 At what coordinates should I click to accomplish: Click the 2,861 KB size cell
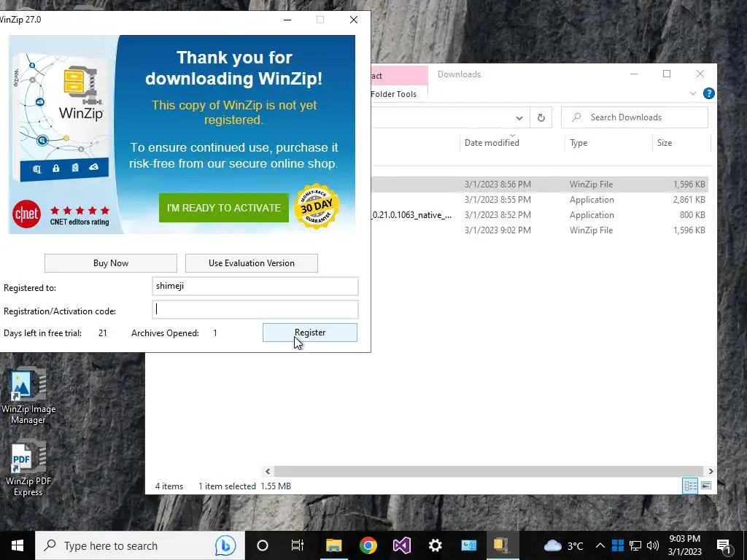[689, 200]
